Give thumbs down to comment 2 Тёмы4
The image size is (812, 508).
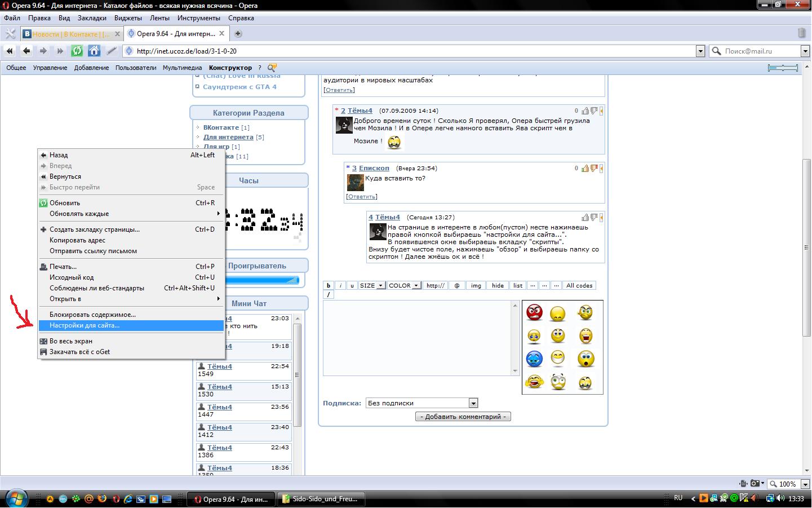[x=594, y=111]
